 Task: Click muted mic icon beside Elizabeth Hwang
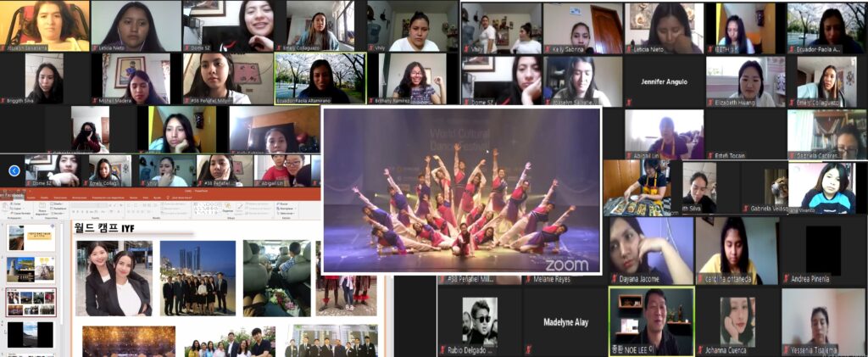click(711, 103)
